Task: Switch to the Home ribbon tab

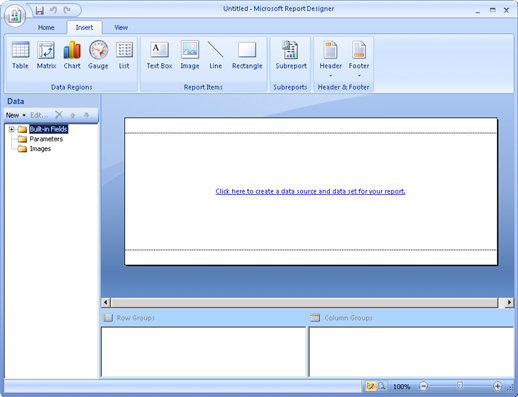Action: pos(46,27)
